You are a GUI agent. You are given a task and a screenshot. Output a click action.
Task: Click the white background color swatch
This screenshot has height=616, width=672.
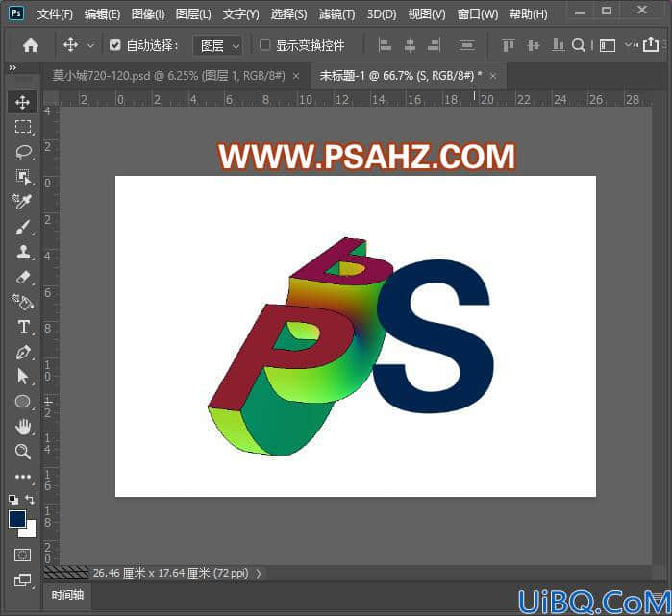(x=29, y=531)
